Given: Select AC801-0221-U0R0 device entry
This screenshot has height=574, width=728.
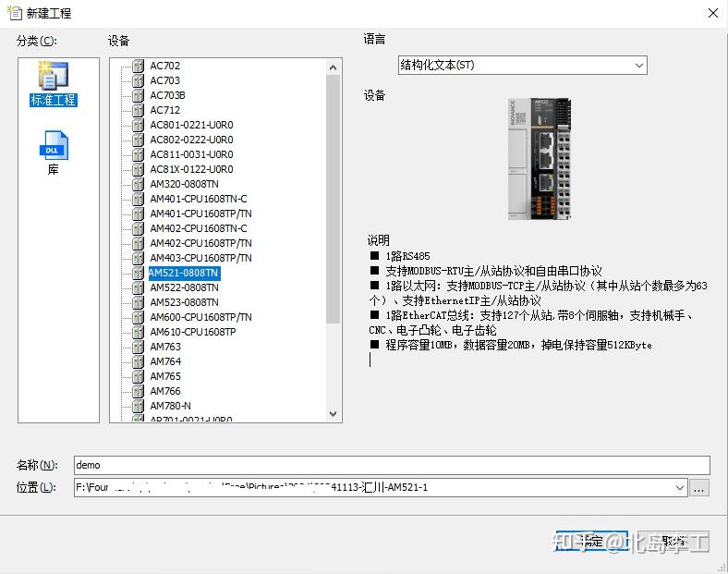Looking at the screenshot, I should tap(191, 125).
